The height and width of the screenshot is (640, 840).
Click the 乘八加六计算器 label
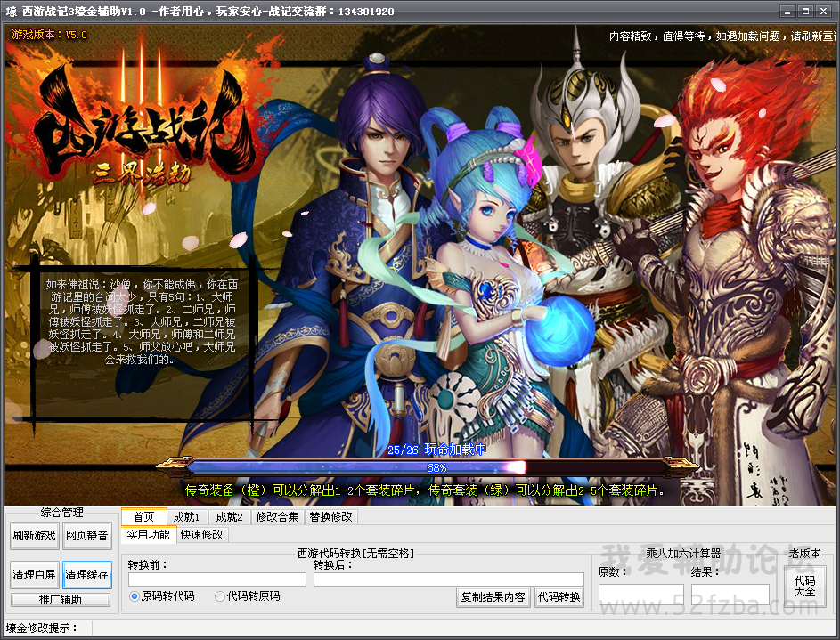click(683, 554)
